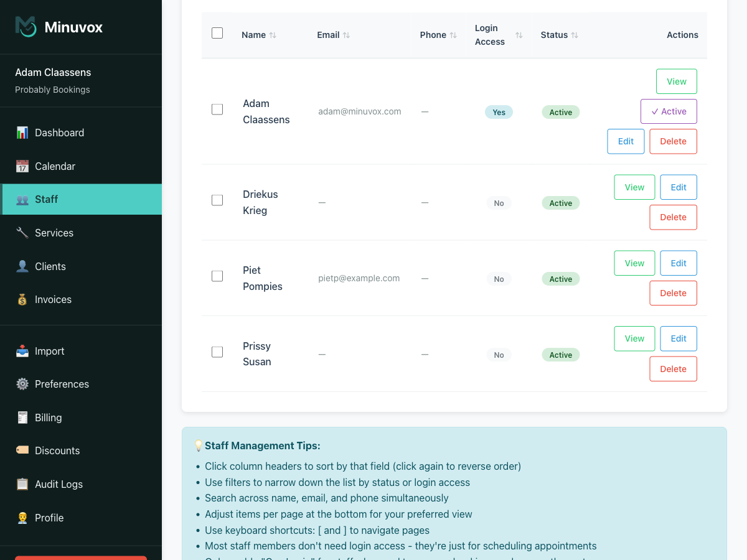This screenshot has width=747, height=560.
Task: Select Piet Pompies row checkbox
Action: 217,276
